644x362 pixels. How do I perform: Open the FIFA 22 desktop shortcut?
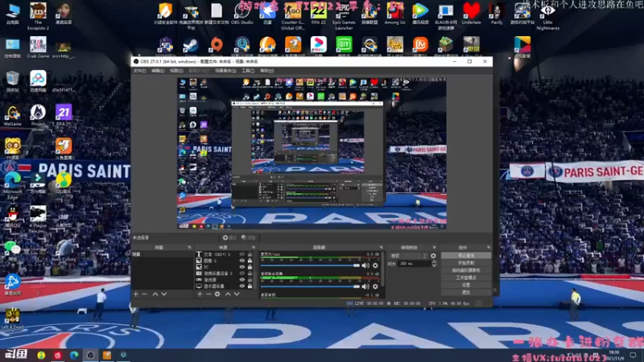pos(318,14)
